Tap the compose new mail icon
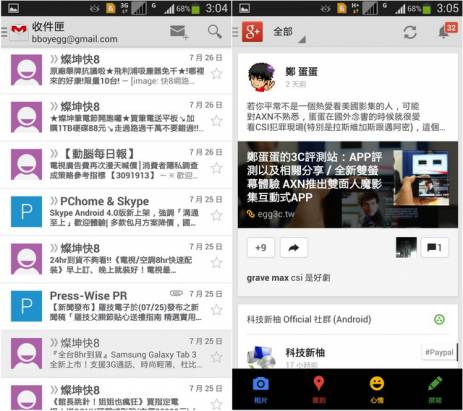Viewport: 463px width, 411px height. [179, 32]
